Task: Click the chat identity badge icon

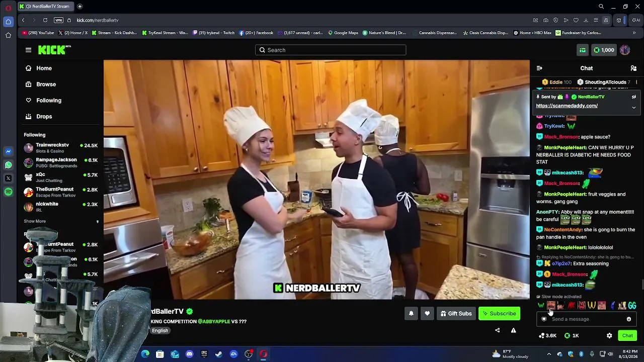Action: 544,319
